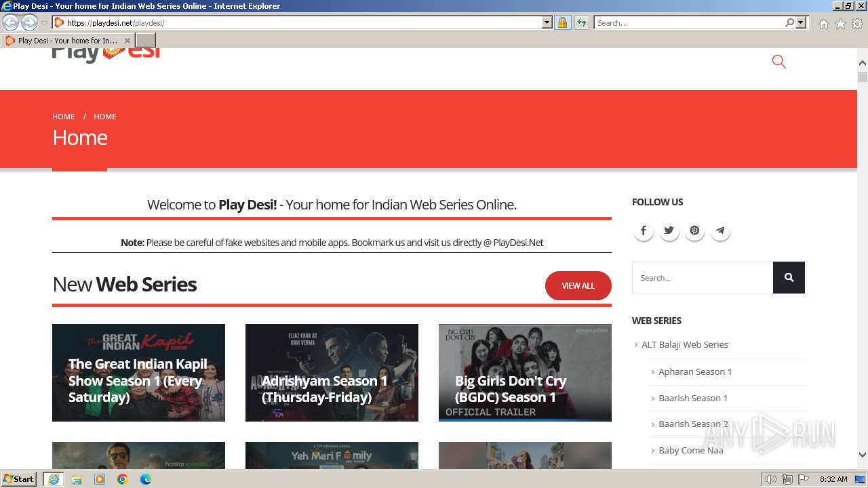Go forward with browser Forward arrow

click(29, 22)
